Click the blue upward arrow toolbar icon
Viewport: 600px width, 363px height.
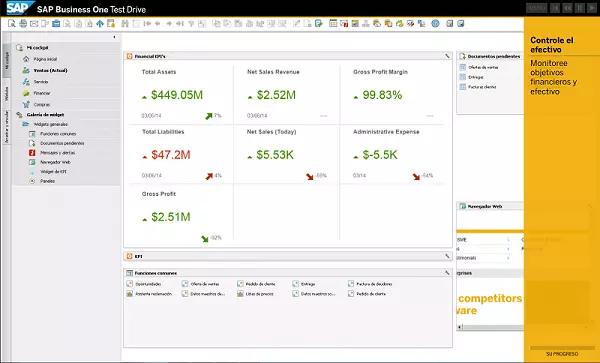[100, 24]
